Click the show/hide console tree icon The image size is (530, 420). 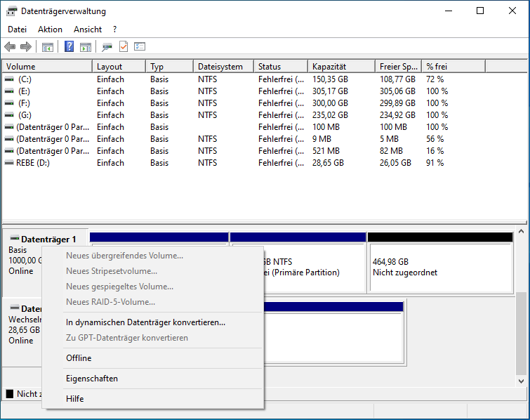[48, 47]
